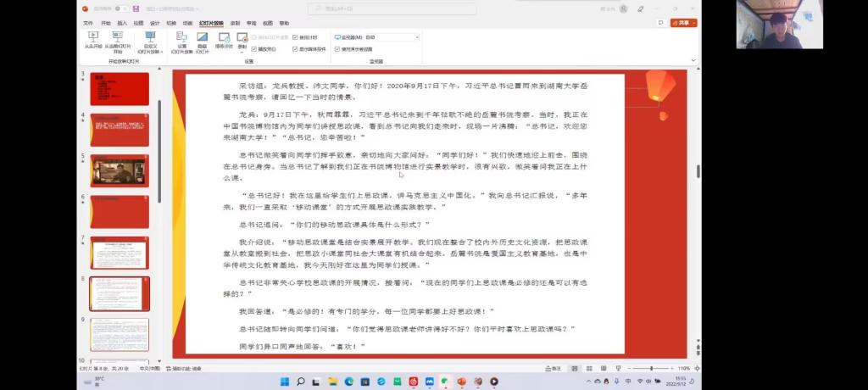868x390 pixels.
Task: Click the PowerPoint icon in the taskbar
Action: (x=462, y=382)
